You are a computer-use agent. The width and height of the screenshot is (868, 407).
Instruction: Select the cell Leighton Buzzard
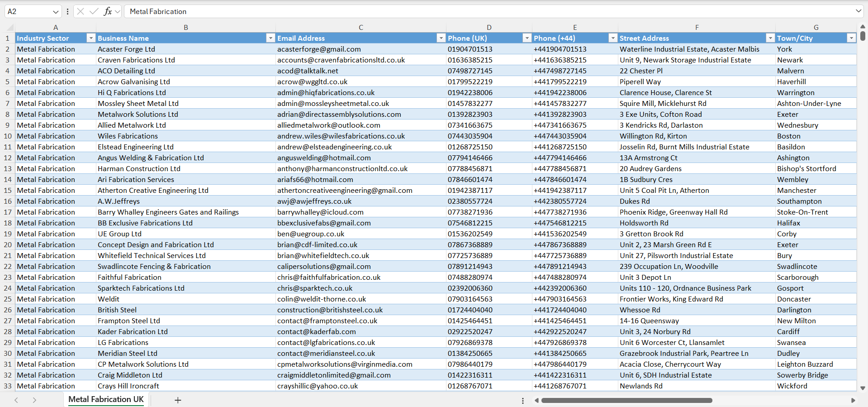pos(816,364)
